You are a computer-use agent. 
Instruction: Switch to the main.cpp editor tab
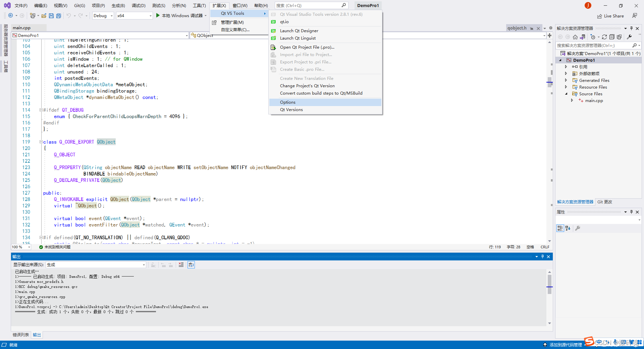pyautogui.click(x=21, y=28)
